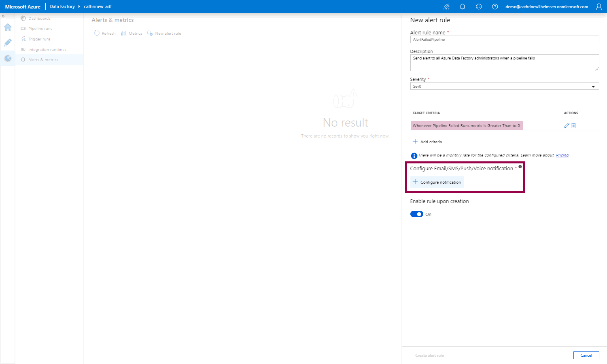Screen dimensions: 607x364
Task: Open the help question mark icon
Action: point(495,6)
